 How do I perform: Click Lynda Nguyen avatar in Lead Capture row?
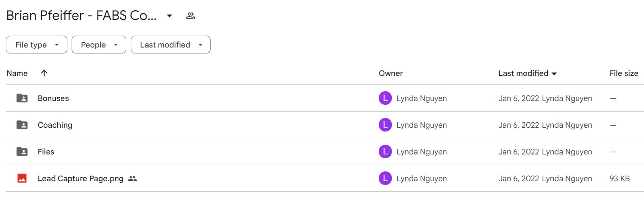385,179
